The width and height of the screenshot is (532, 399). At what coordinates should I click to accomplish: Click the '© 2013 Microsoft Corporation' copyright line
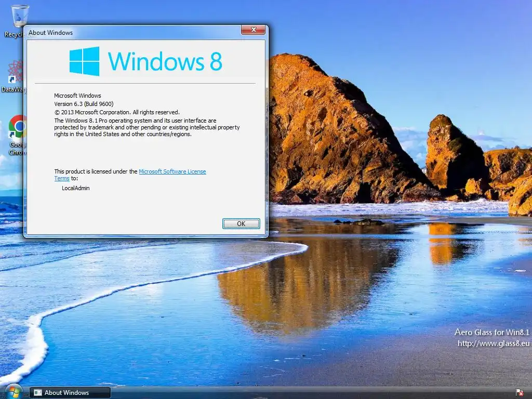[x=117, y=112]
